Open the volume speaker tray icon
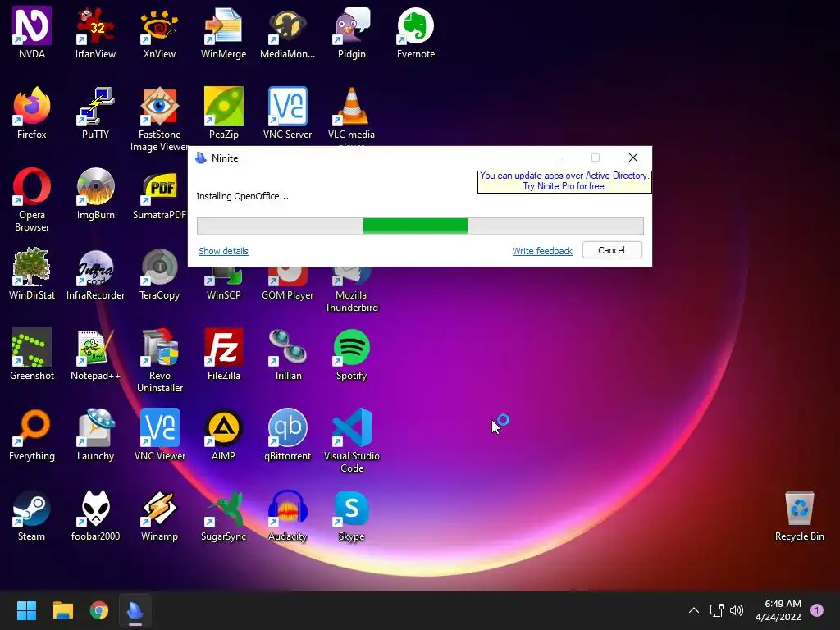 737,610
